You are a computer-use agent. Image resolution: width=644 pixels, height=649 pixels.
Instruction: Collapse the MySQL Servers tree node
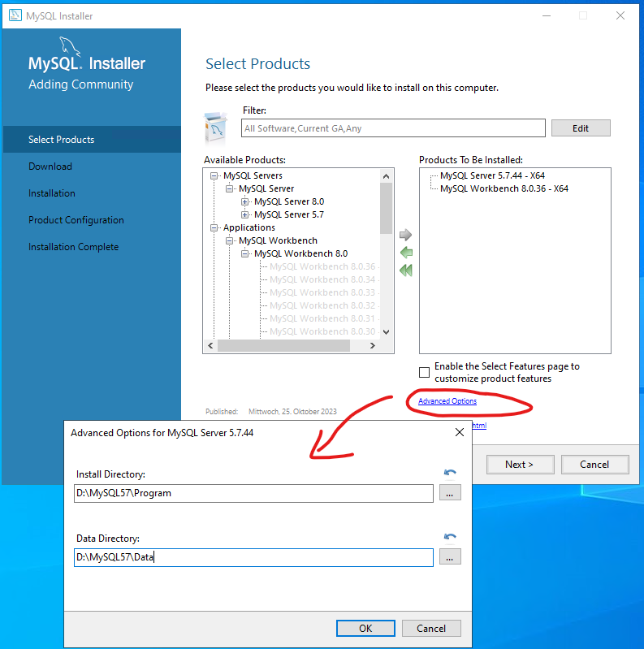[214, 176]
